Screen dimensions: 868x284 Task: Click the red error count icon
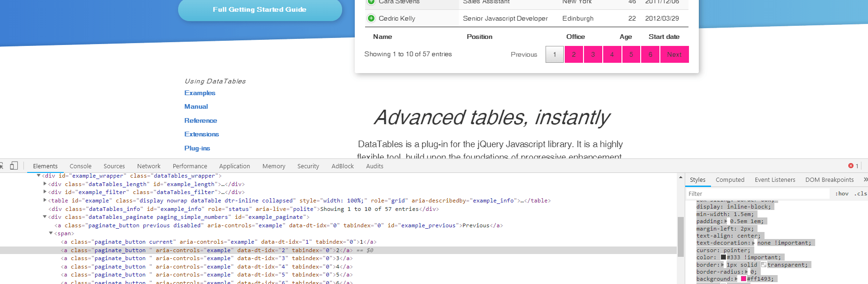pos(851,166)
